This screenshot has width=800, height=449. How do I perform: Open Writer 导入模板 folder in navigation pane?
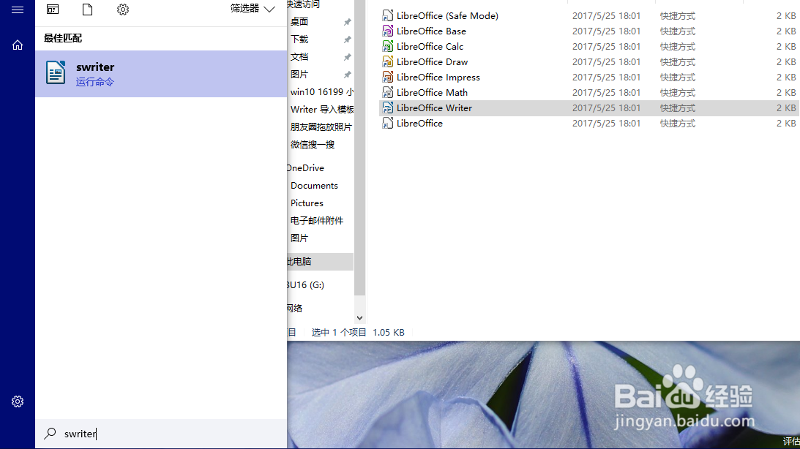pyautogui.click(x=321, y=109)
